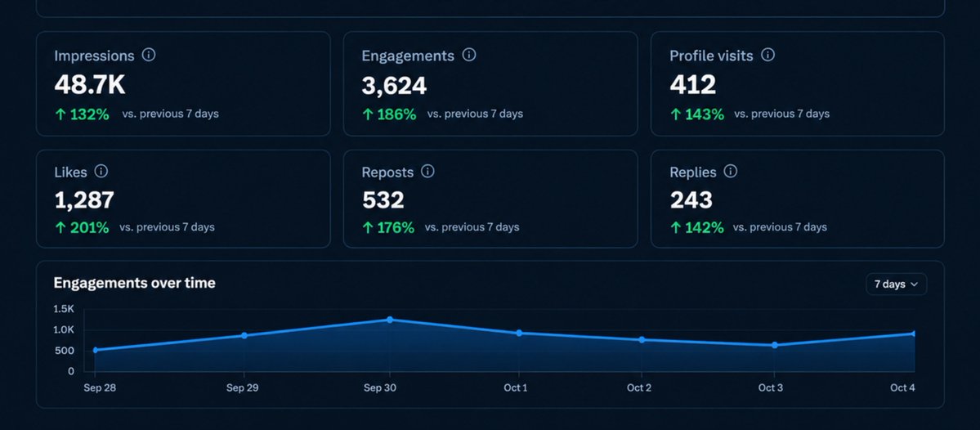Click the Sep 30 axis label
Image resolution: width=980 pixels, height=430 pixels.
coord(380,388)
